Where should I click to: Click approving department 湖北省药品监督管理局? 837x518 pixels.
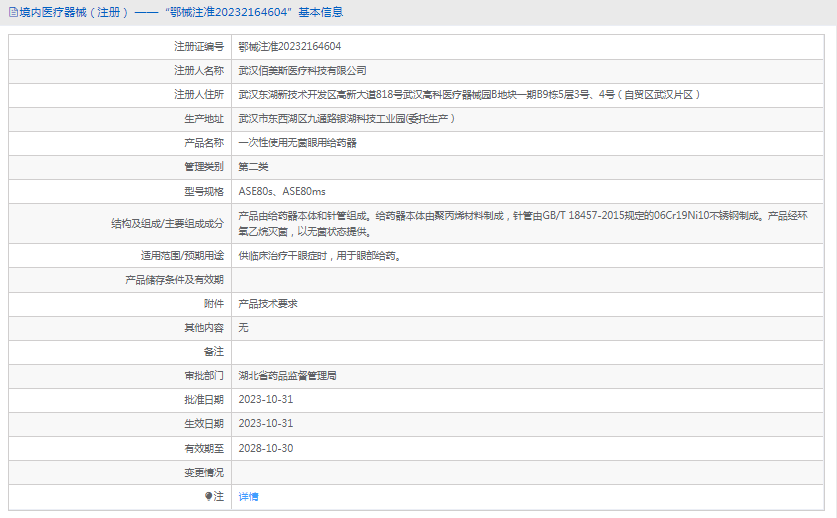coord(287,376)
